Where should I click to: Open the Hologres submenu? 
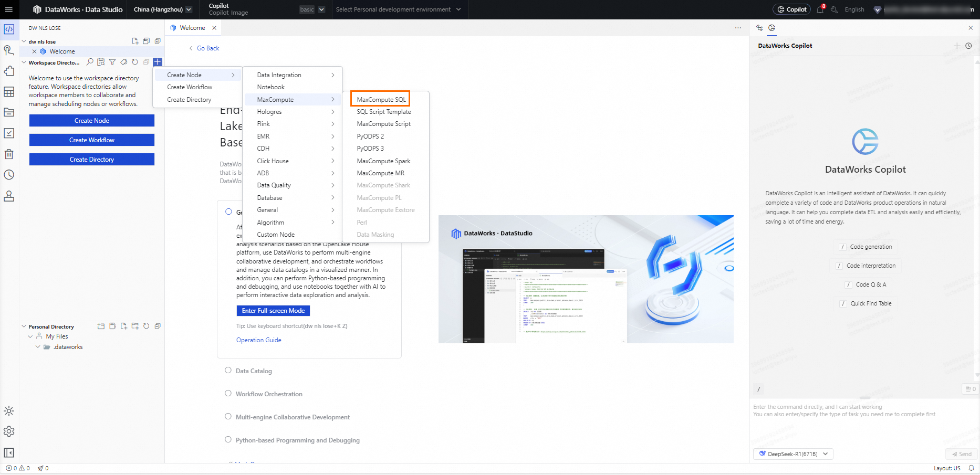[x=294, y=112]
